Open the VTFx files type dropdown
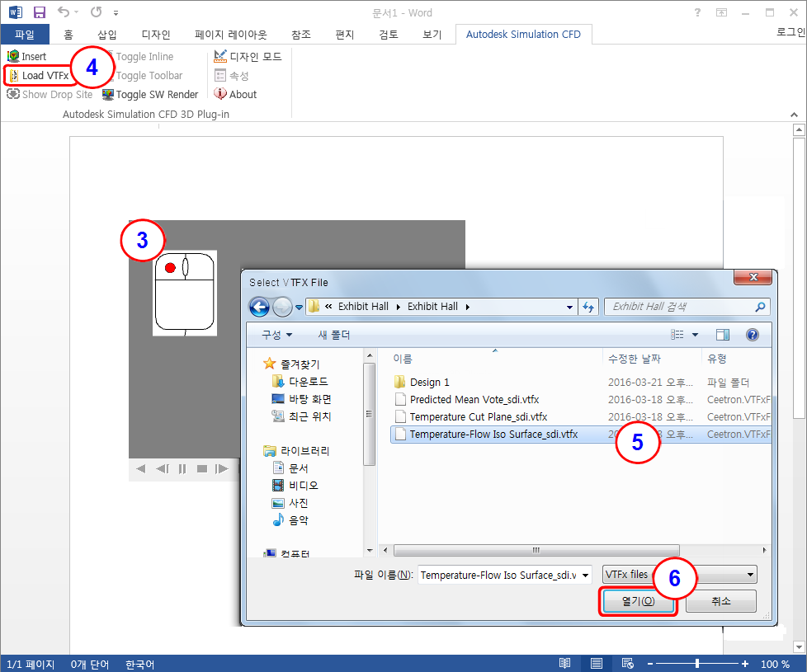 click(679, 575)
